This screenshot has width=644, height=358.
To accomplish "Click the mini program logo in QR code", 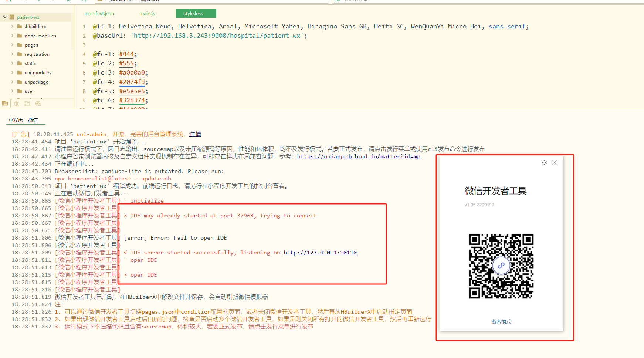I will coord(501,266).
